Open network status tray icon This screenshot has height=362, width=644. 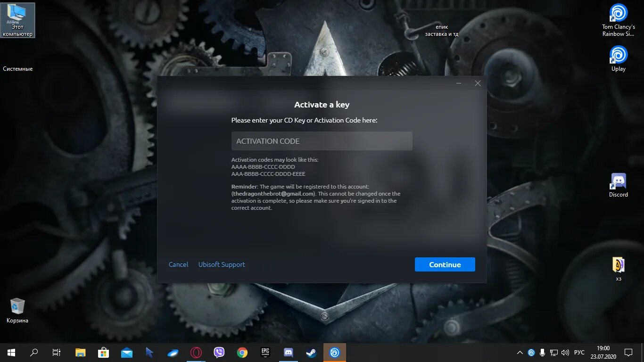[554, 353]
